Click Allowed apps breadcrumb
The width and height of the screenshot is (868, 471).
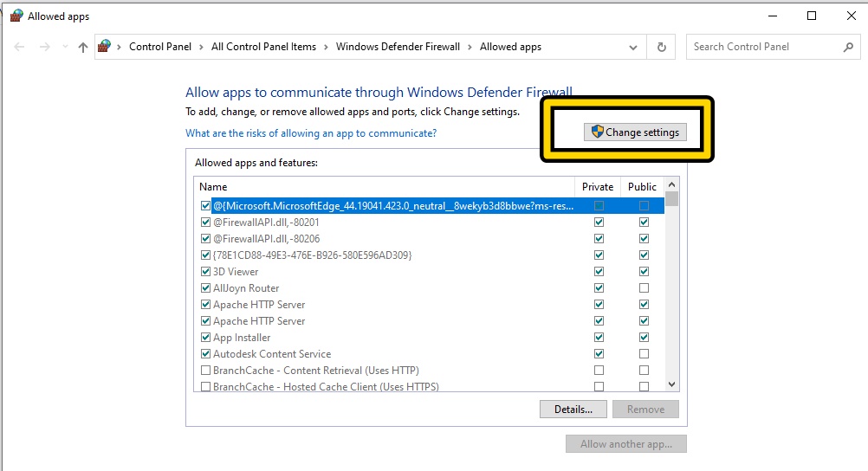click(x=510, y=47)
